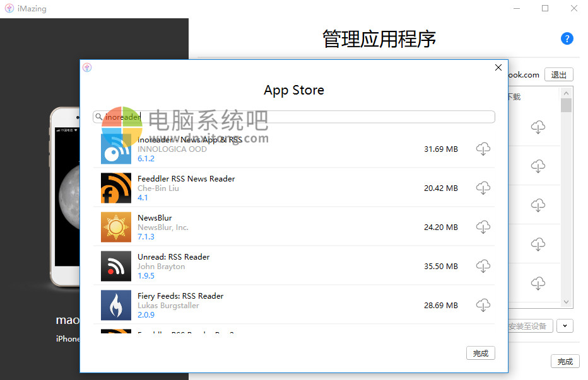
Task: Maximize the iMazing window
Action: point(545,8)
